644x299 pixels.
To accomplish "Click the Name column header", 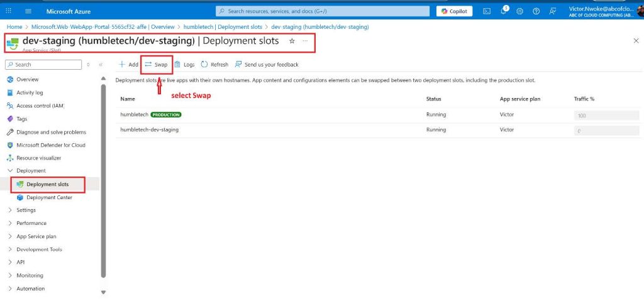I will (127, 99).
